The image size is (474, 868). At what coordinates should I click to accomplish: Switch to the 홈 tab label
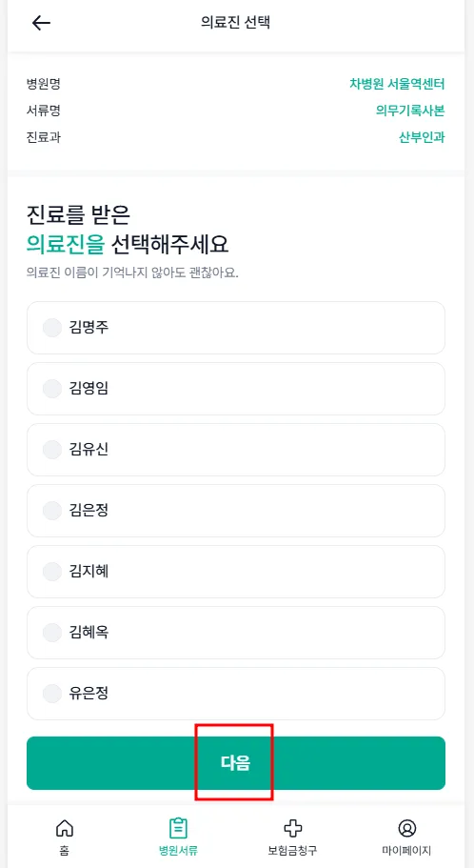tap(65, 851)
